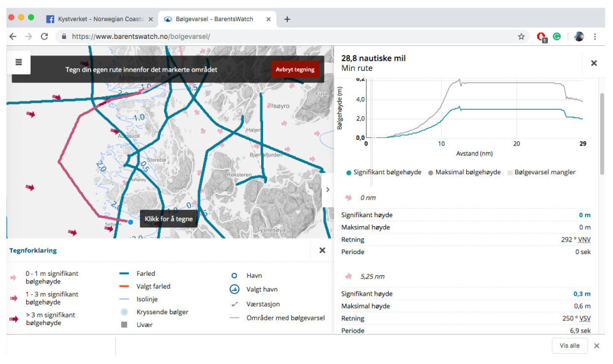Reload the BarentsWatch page
The width and height of the screenshot is (613, 364).
(x=44, y=36)
